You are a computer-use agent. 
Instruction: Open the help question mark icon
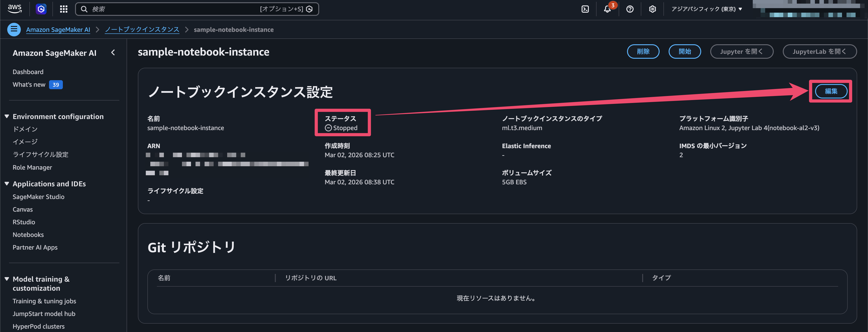coord(630,9)
